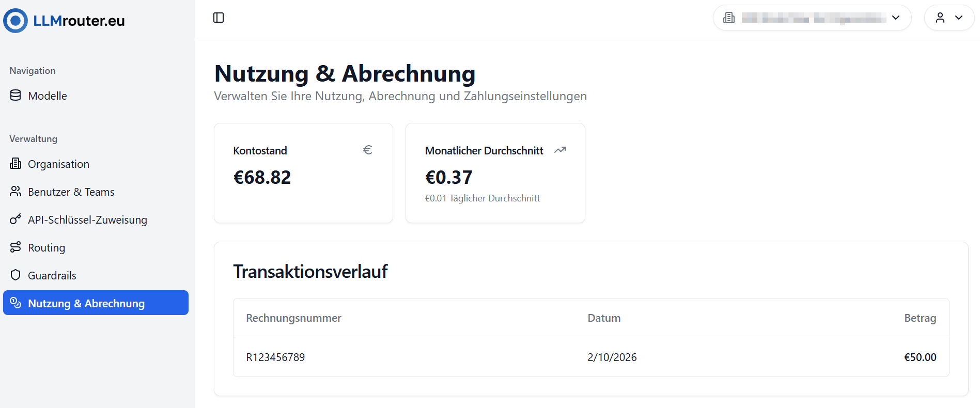Viewport: 980px width, 408px height.
Task: Toggle the sidebar with the panel icon
Action: coord(219,17)
